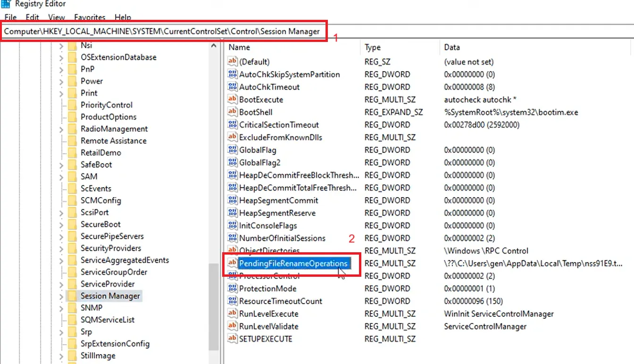Click the Registry Editor title bar icon
The height and width of the screenshot is (364, 634).
tap(5, 4)
